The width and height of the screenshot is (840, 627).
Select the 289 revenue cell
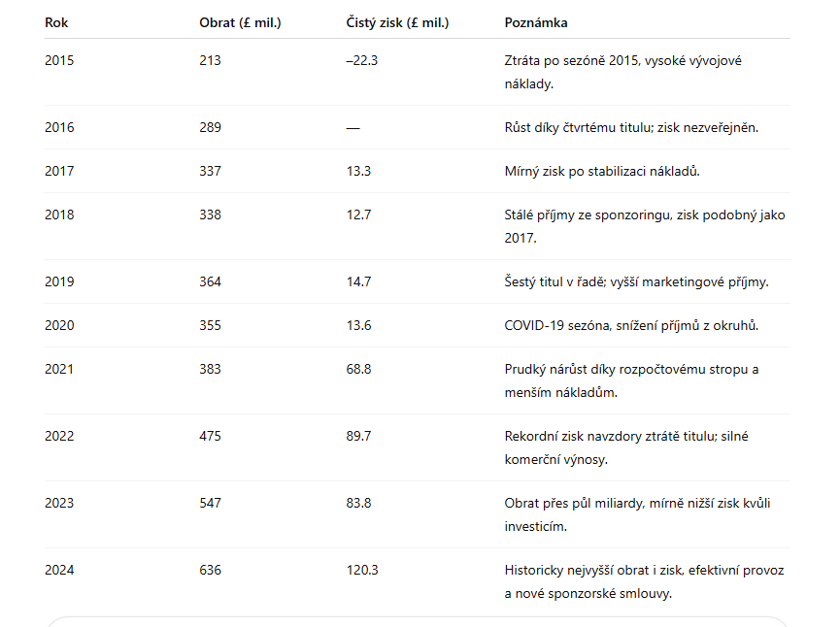point(210,127)
